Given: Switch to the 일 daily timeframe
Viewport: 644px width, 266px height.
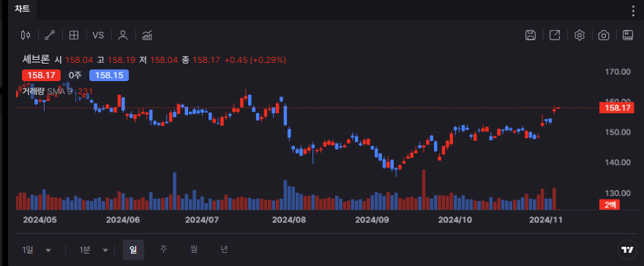Looking at the screenshot, I should (x=133, y=250).
